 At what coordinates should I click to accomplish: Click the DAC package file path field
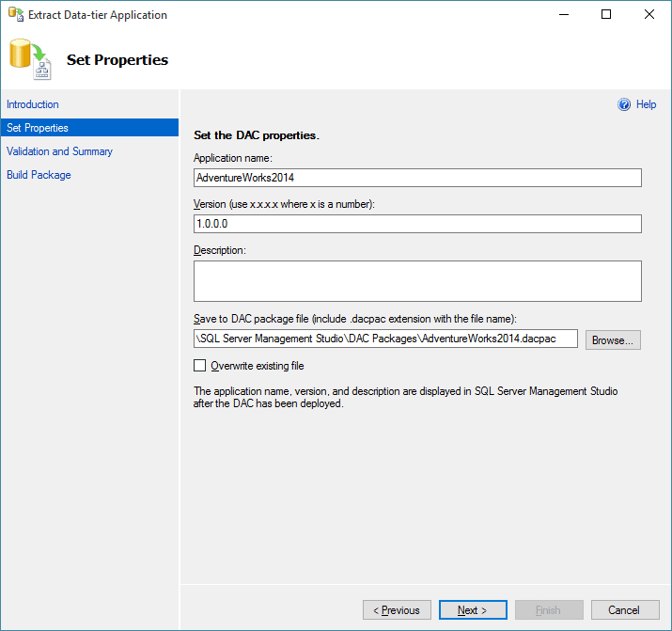point(385,339)
